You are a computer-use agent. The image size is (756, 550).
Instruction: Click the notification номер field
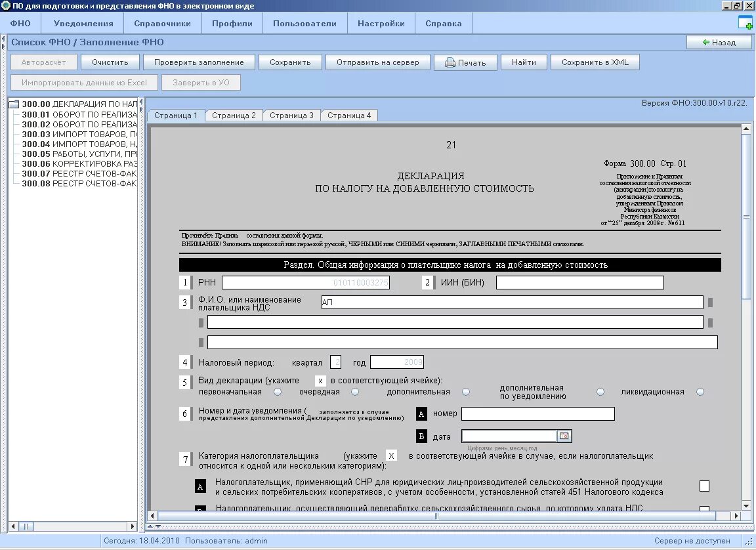coord(538,413)
